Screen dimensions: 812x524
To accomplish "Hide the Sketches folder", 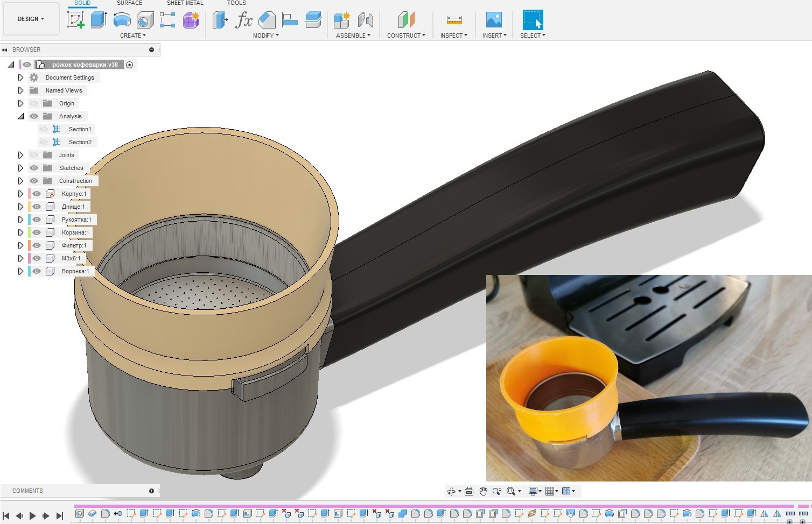I will coord(34,168).
